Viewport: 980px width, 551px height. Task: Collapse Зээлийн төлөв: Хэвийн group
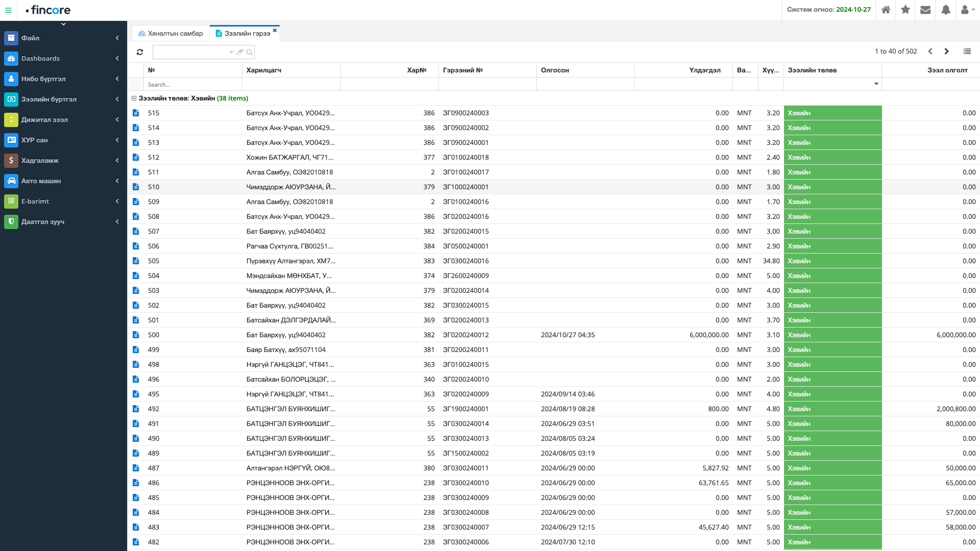134,98
